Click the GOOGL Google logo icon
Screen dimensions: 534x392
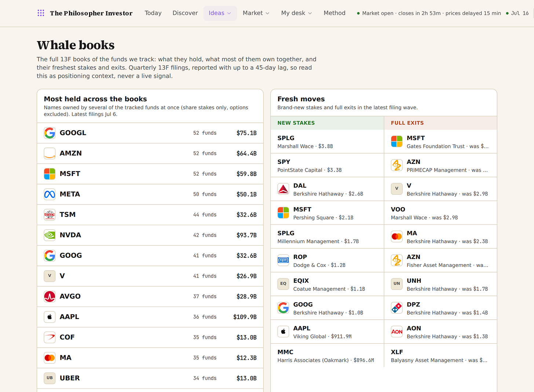point(50,133)
